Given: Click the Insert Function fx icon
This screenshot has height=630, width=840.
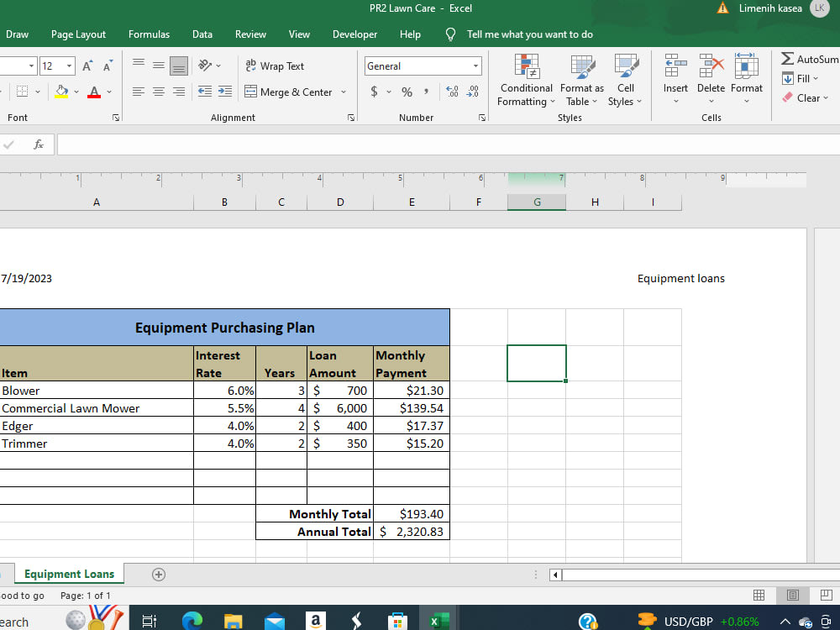Looking at the screenshot, I should coord(39,144).
